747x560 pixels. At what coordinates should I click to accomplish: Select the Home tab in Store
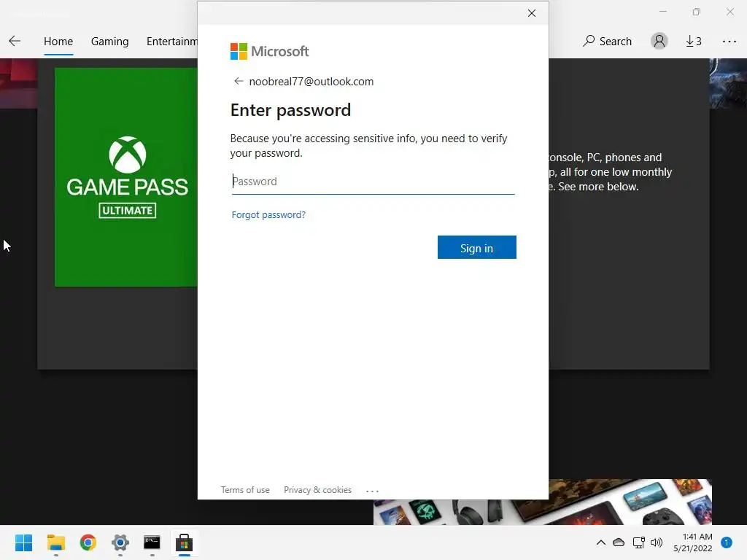(x=58, y=42)
